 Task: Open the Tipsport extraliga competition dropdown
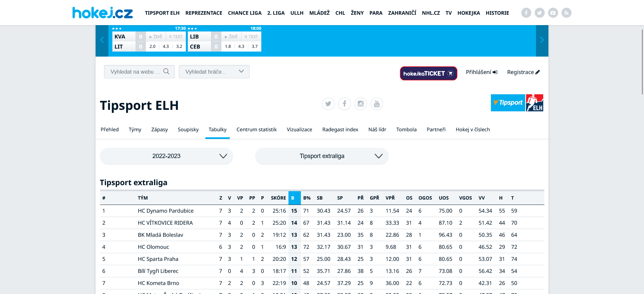pyautogui.click(x=322, y=156)
